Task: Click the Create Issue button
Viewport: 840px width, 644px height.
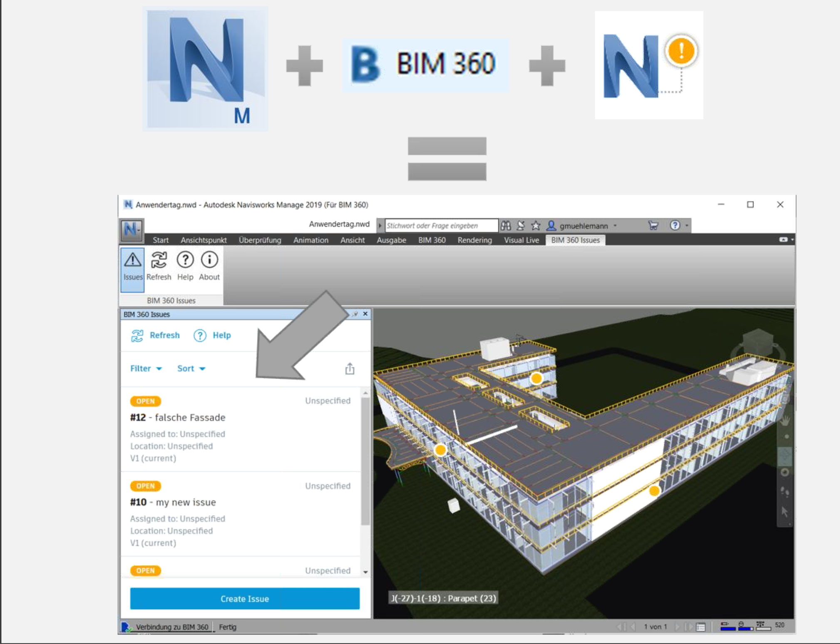Action: click(244, 599)
